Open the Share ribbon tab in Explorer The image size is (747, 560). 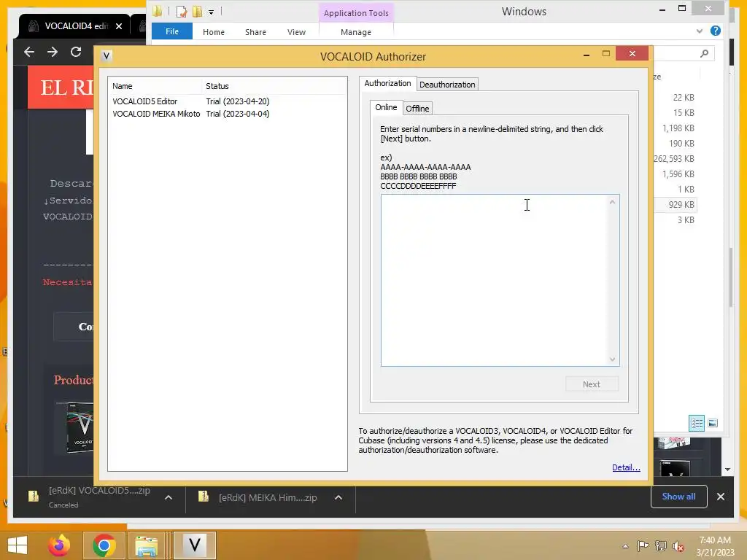pyautogui.click(x=255, y=32)
